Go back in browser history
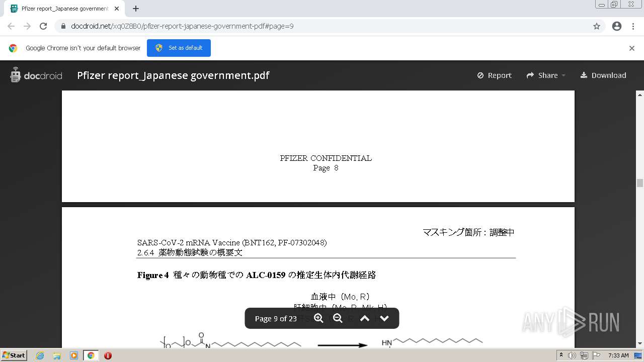 [x=11, y=26]
